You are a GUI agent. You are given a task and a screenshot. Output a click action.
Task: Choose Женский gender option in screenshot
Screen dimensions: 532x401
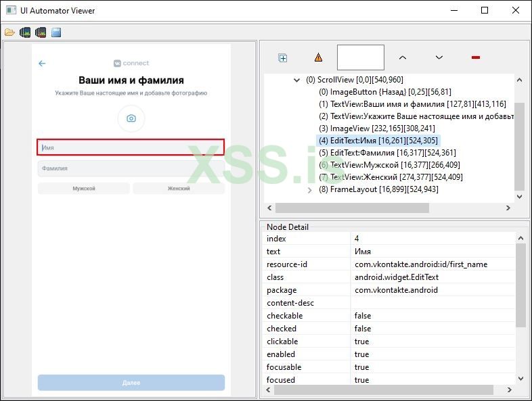coord(179,189)
